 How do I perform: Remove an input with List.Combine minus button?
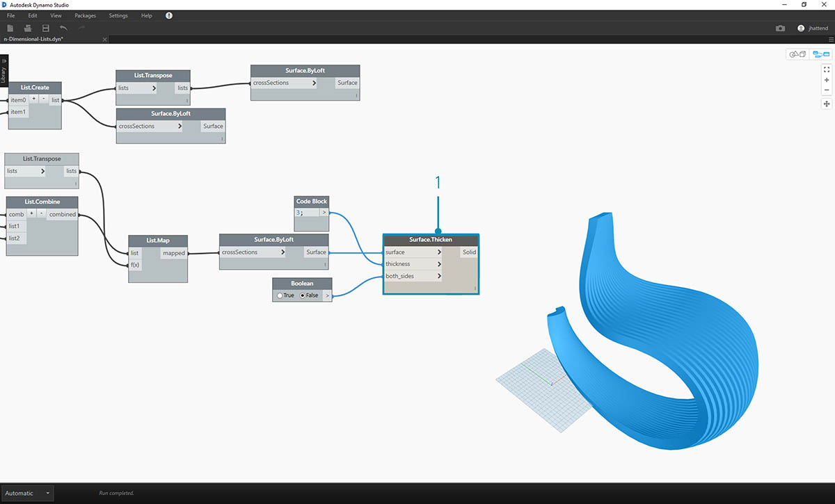pyautogui.click(x=41, y=214)
